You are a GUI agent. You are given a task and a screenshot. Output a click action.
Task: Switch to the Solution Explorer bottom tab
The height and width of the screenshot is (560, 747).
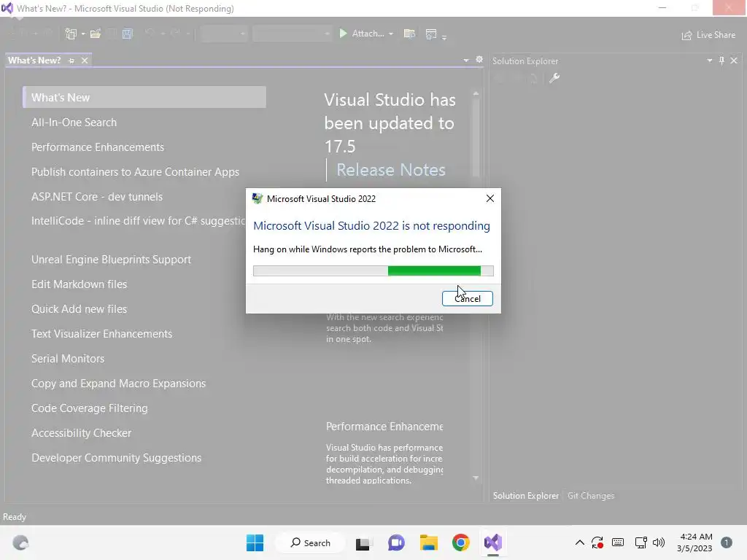pyautogui.click(x=525, y=496)
